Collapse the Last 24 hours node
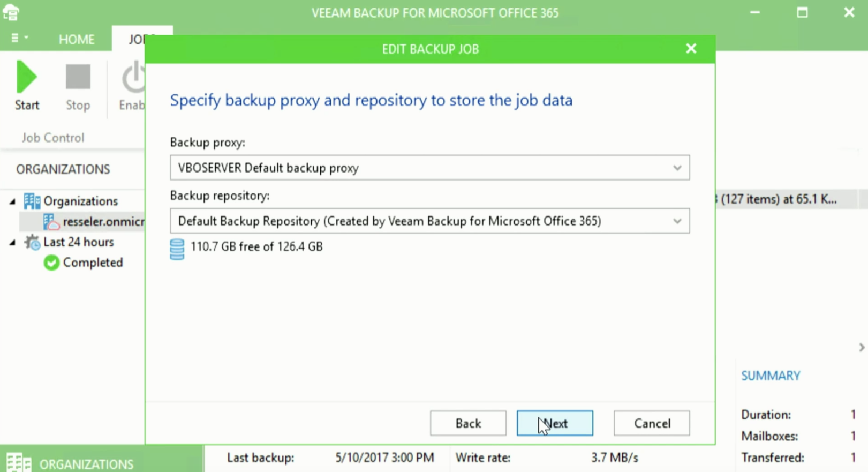The image size is (868, 472). [12, 243]
